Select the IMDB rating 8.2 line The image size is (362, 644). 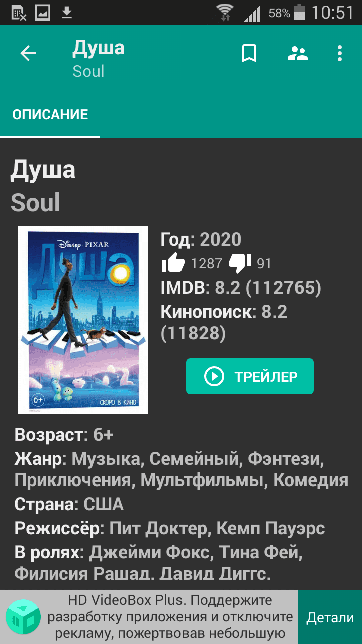point(241,287)
